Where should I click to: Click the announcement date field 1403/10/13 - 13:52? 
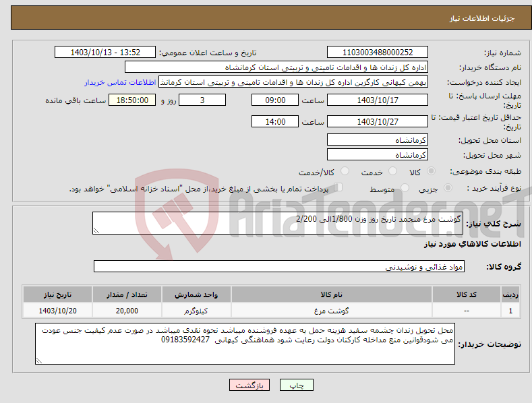pyautogui.click(x=105, y=53)
